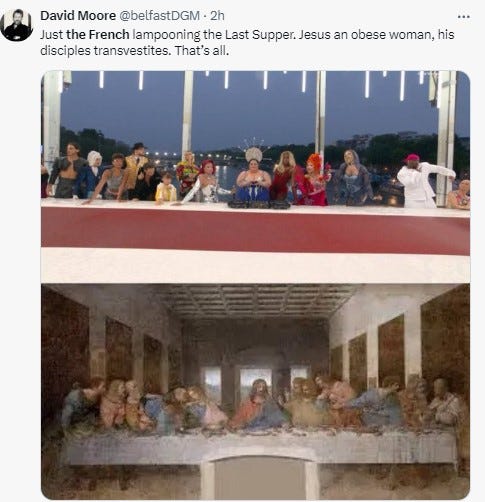The image size is (485, 502).
Task: Click the performer with bright orange hair
Action: pos(313,180)
